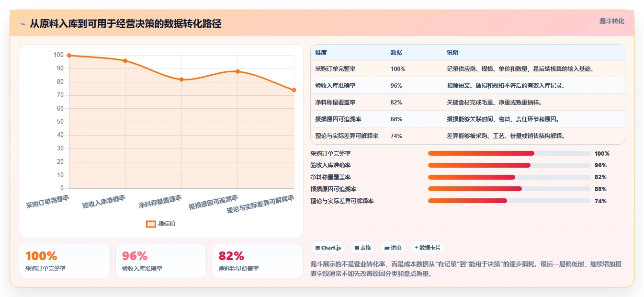Select the 采购订单完整率 row in the table
Screen dimensions: 644x297
pos(468,69)
